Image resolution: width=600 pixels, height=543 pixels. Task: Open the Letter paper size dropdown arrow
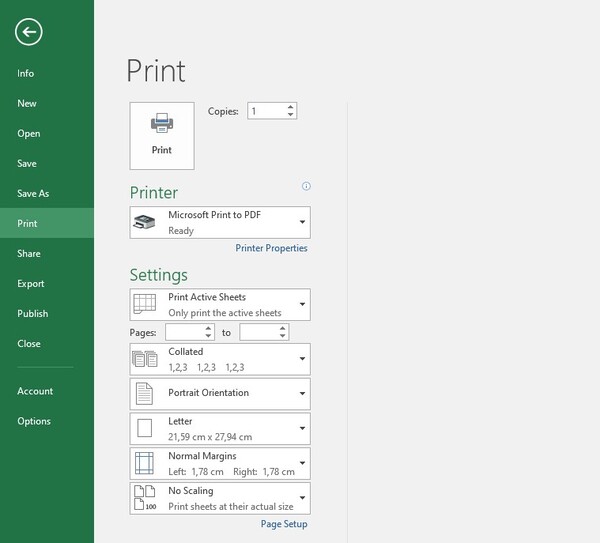pyautogui.click(x=302, y=428)
